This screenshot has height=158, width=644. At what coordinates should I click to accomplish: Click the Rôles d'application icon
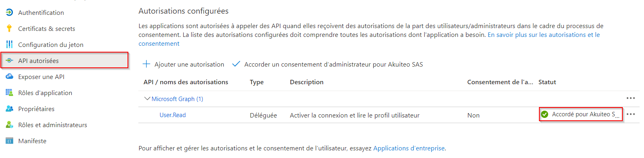(x=10, y=93)
